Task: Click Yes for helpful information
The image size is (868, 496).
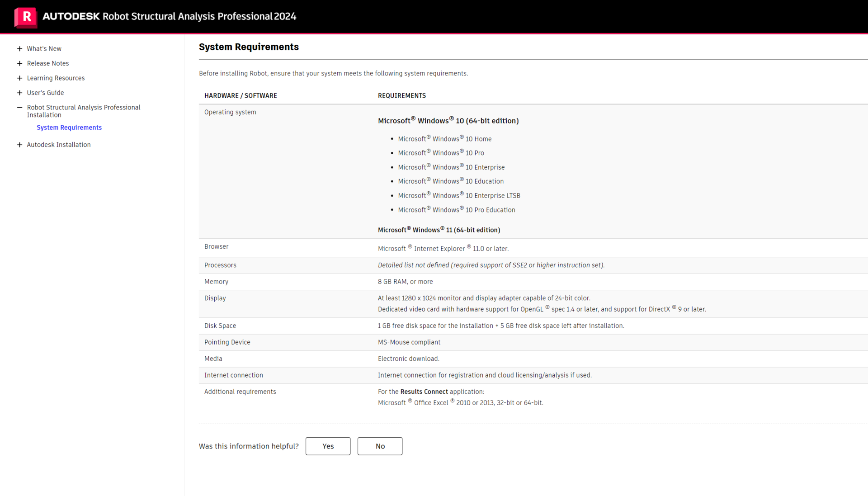Action: coord(328,446)
